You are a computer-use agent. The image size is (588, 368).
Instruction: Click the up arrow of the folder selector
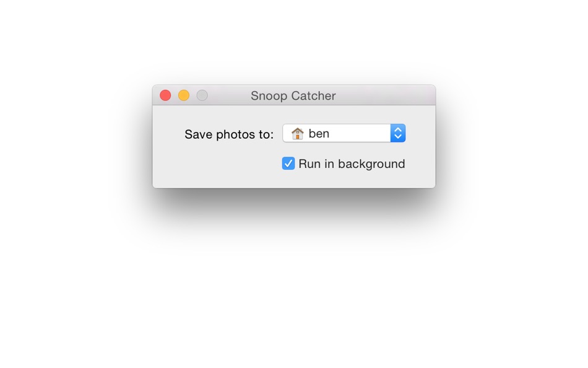pyautogui.click(x=398, y=129)
